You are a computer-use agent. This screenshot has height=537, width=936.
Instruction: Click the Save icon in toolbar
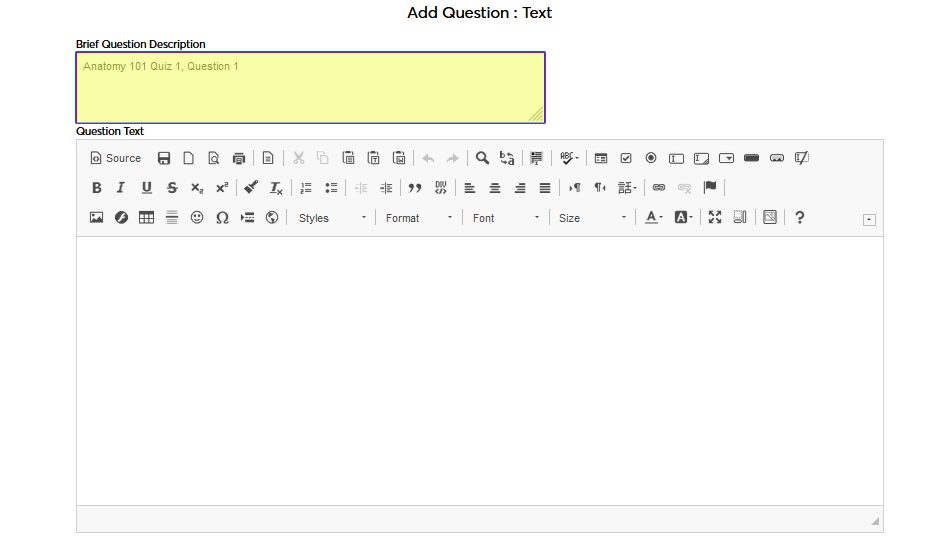coord(164,158)
